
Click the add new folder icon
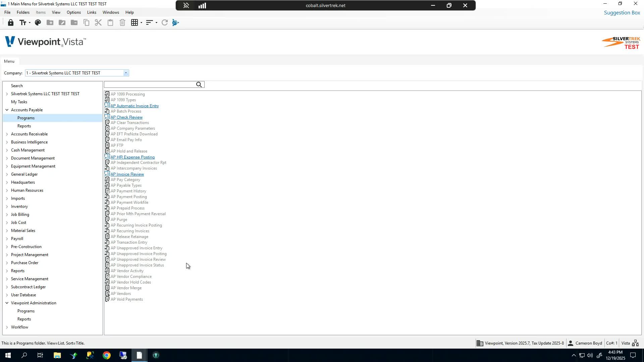click(50, 22)
